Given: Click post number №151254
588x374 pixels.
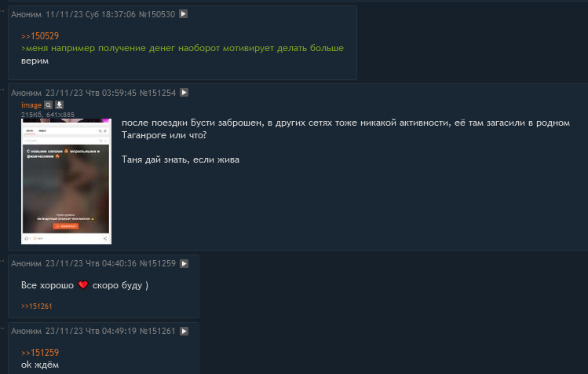Looking at the screenshot, I should pyautogui.click(x=158, y=93).
